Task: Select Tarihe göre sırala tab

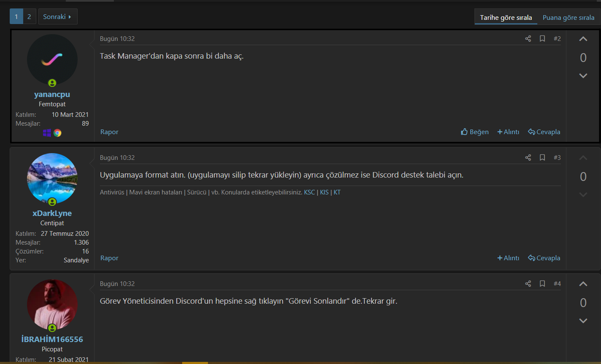Action: pyautogui.click(x=506, y=18)
